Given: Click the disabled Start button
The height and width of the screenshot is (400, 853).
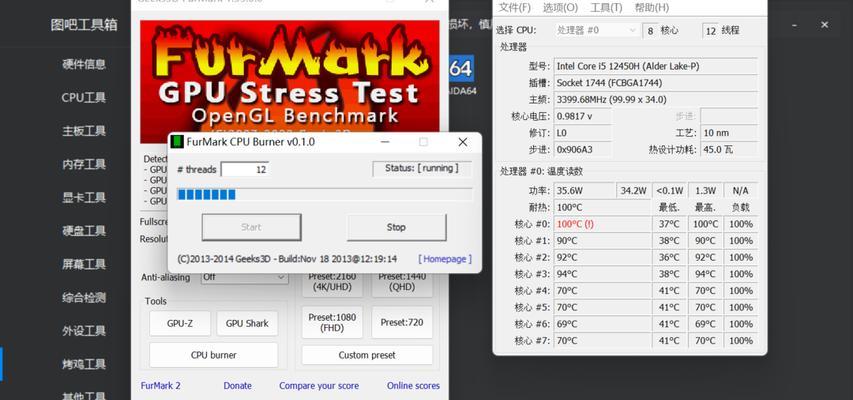Looking at the screenshot, I should [x=251, y=227].
